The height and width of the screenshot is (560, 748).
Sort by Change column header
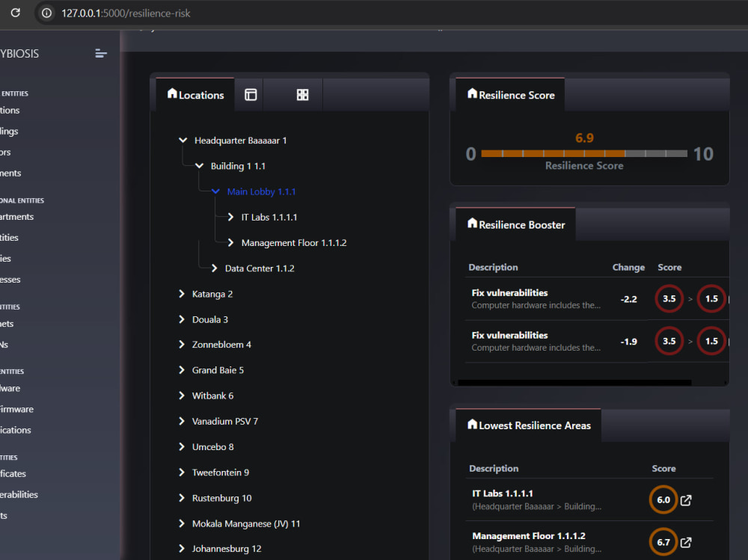pos(628,267)
